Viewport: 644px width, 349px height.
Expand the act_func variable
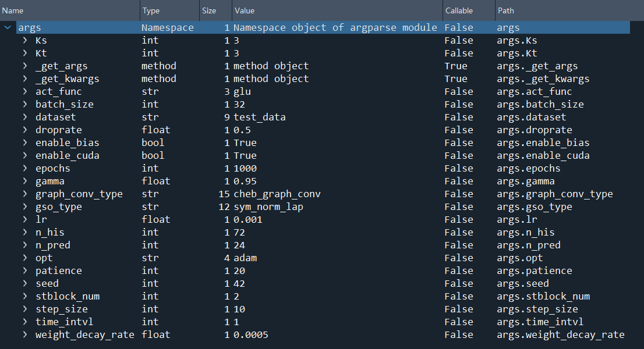click(25, 91)
